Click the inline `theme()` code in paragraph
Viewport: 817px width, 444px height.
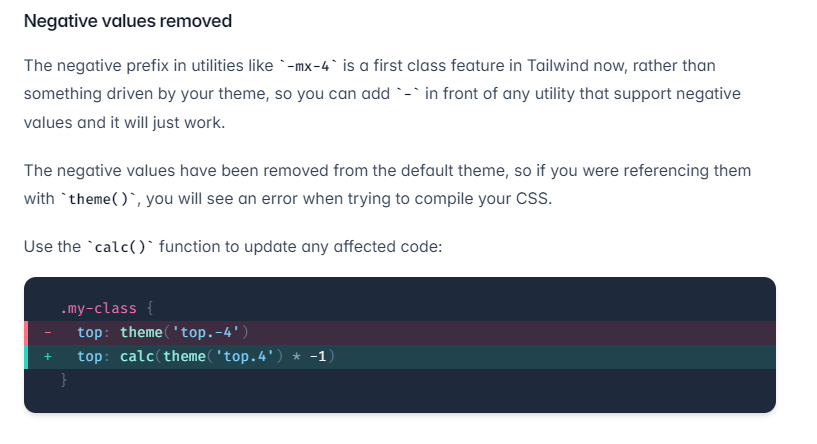(98, 199)
